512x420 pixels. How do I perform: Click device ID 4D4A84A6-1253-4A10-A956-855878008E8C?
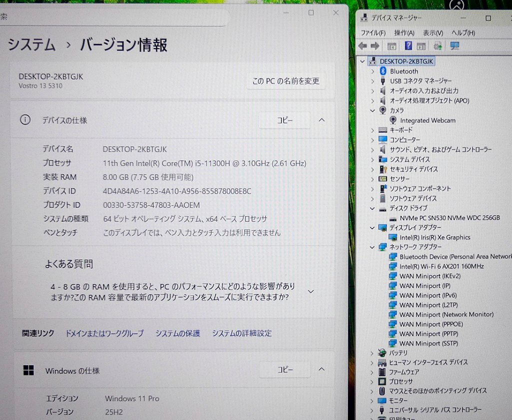coord(177,191)
